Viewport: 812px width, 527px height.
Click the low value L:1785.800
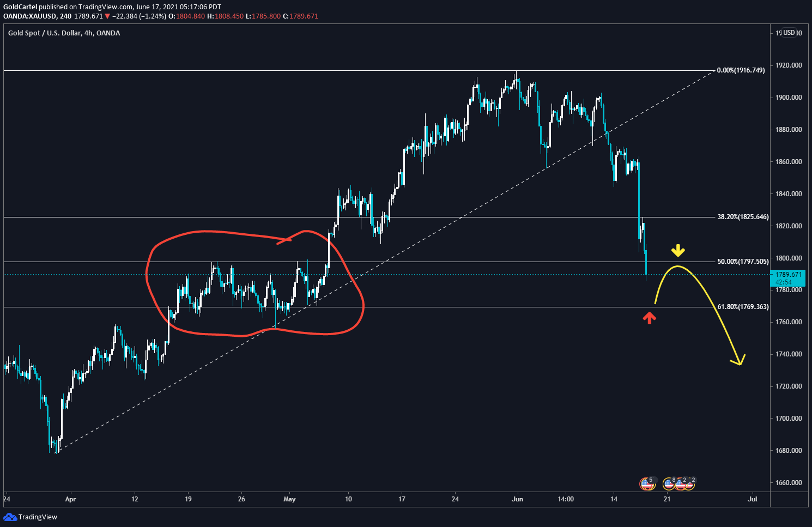263,16
